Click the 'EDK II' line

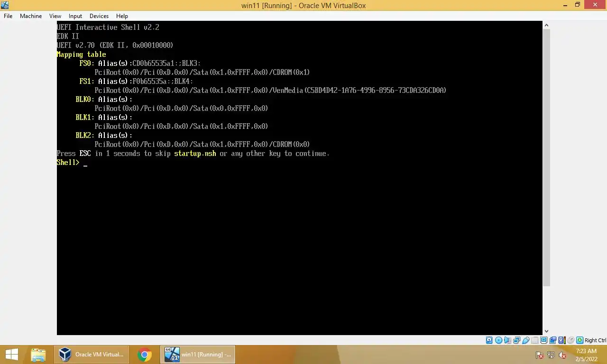tap(68, 36)
